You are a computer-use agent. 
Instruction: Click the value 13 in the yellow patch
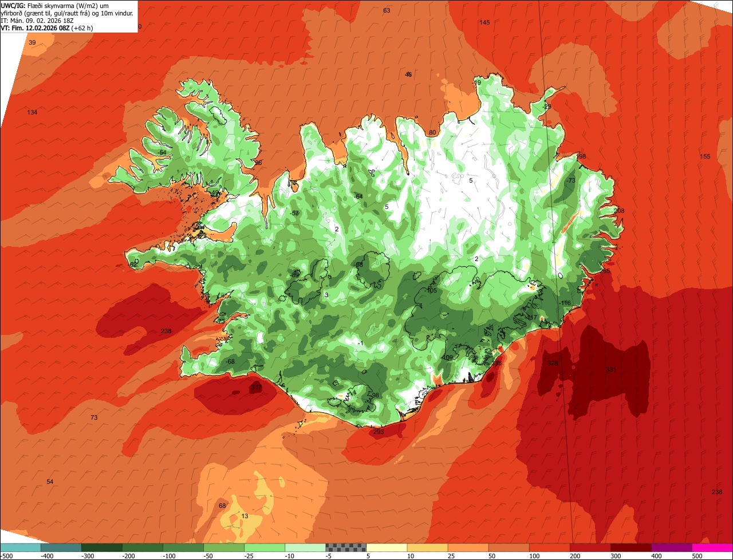point(245,516)
